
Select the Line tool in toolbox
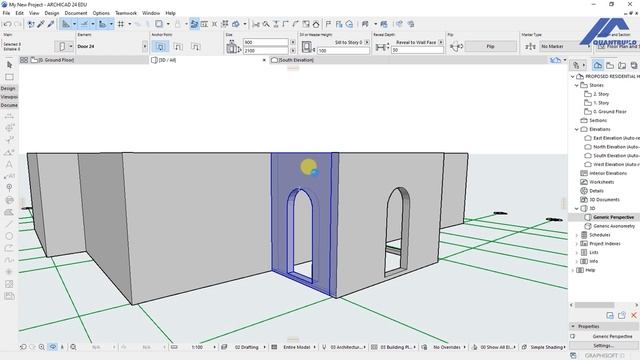coord(9,224)
